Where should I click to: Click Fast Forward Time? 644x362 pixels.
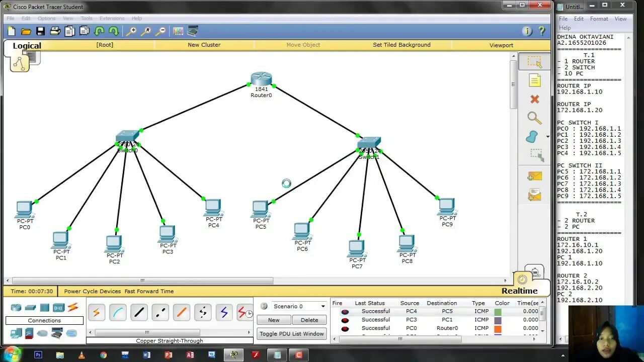149,291
